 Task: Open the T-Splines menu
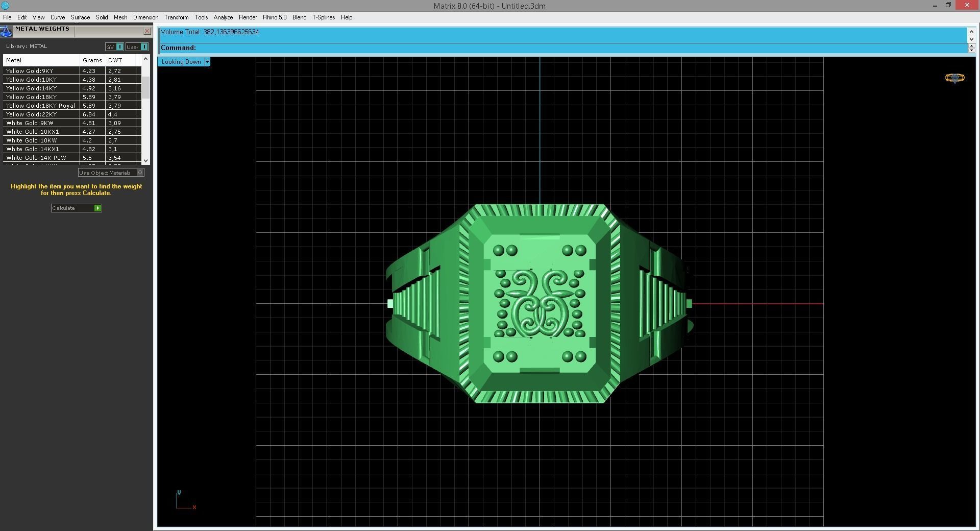[x=324, y=17]
